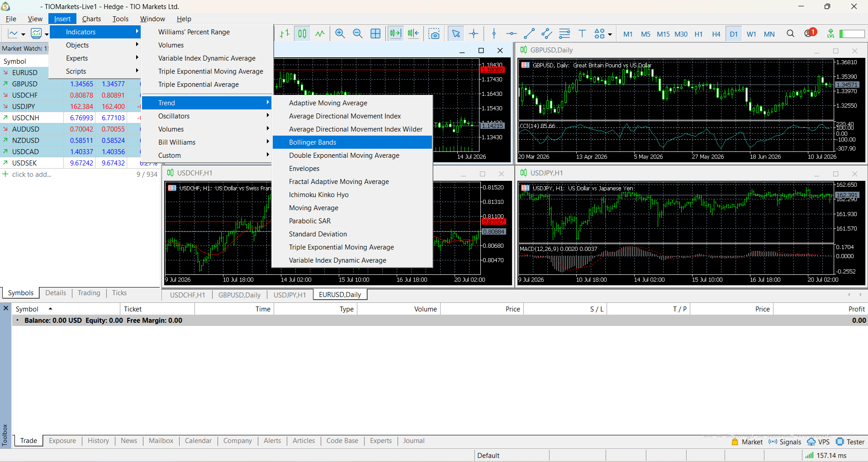
Task: Click the Default profile in status bar
Action: [x=488, y=455]
